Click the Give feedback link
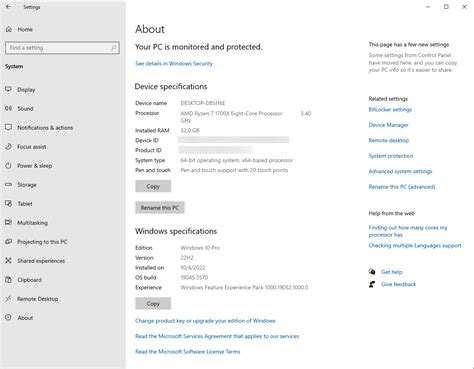The image size is (474, 369). pyautogui.click(x=399, y=284)
